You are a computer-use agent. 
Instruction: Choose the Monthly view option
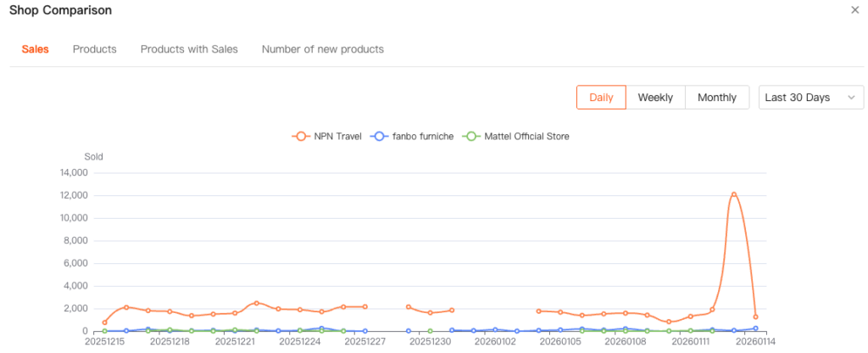coord(717,98)
